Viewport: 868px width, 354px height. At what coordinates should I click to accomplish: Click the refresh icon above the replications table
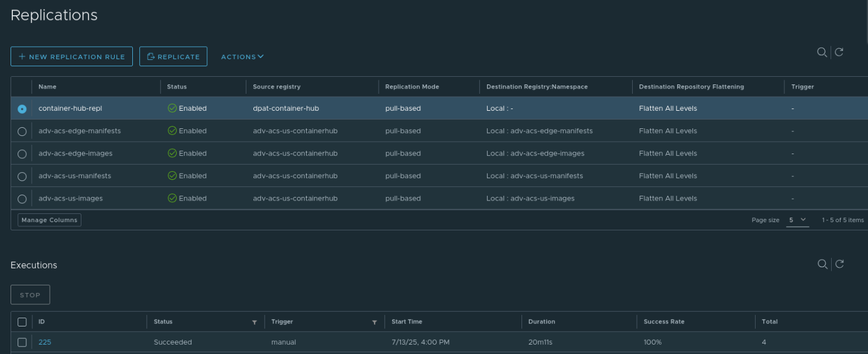(x=839, y=52)
